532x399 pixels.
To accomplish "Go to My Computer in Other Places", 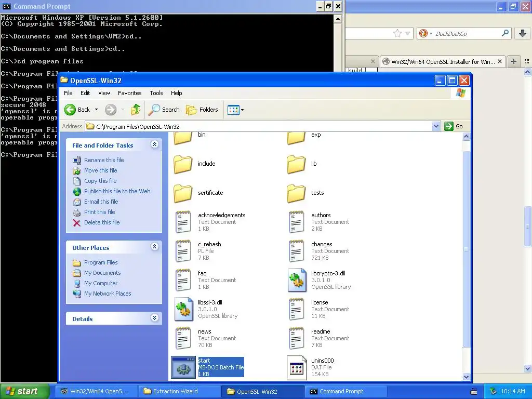I will [x=101, y=283].
